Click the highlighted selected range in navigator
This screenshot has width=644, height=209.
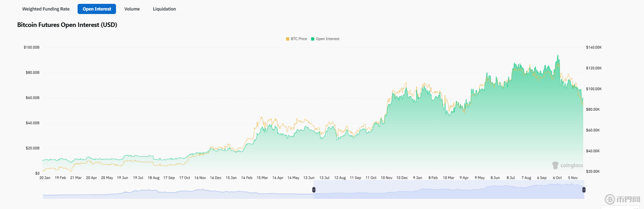coord(449,190)
